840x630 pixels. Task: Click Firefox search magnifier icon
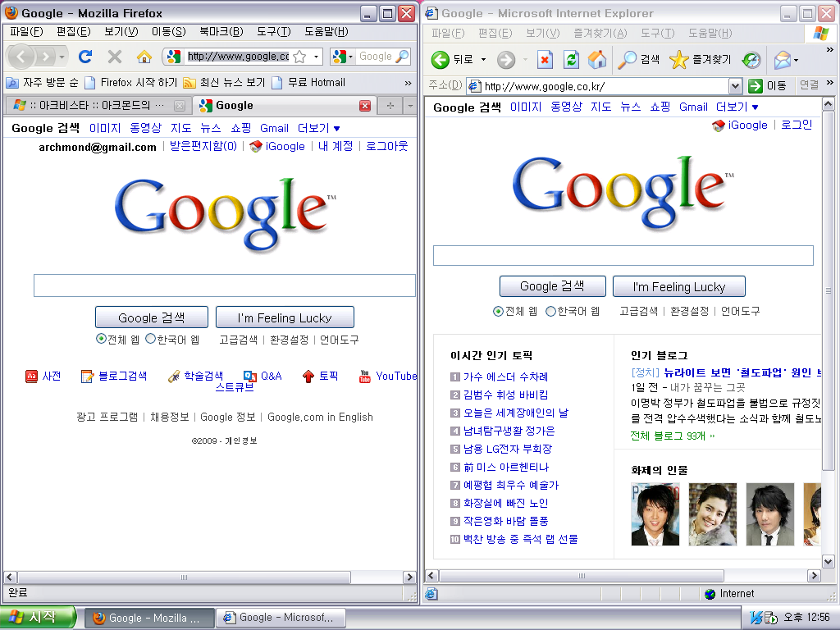pos(402,57)
